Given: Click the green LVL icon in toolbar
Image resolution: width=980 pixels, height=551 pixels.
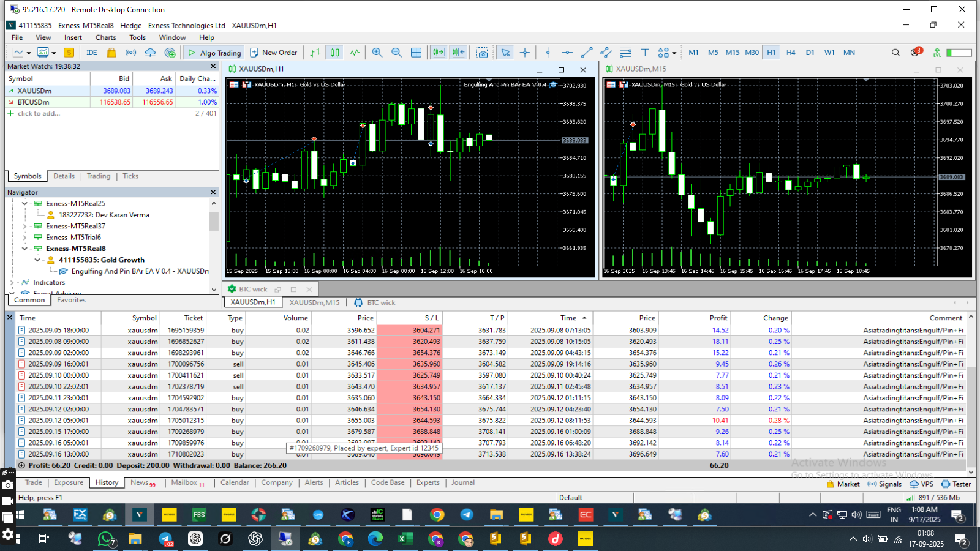Looking at the screenshot, I should (937, 53).
